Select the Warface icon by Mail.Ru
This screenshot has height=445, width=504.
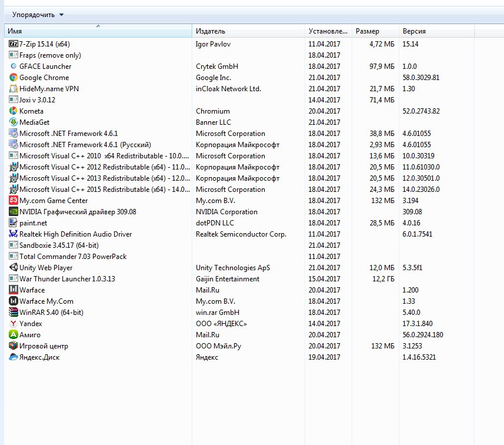tap(13, 290)
